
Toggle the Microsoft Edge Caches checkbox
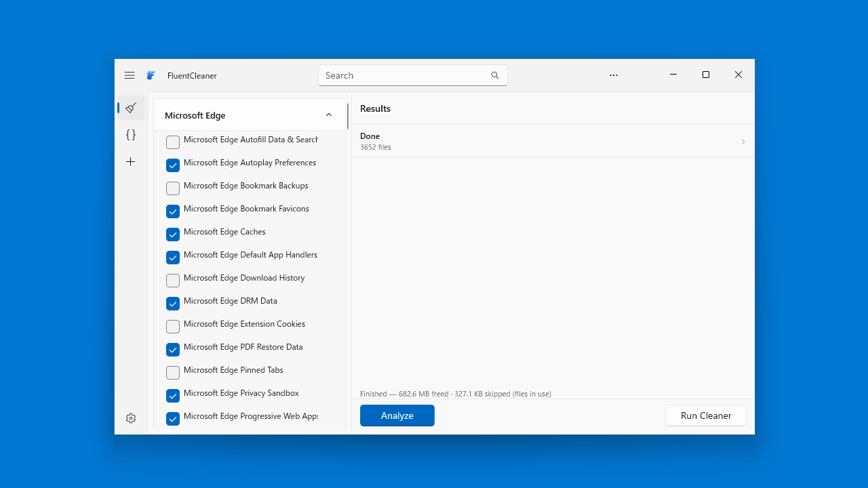pos(173,234)
